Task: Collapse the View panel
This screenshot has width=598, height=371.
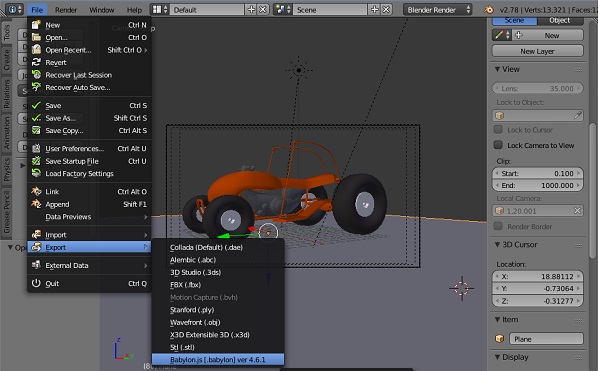Action: pos(497,69)
